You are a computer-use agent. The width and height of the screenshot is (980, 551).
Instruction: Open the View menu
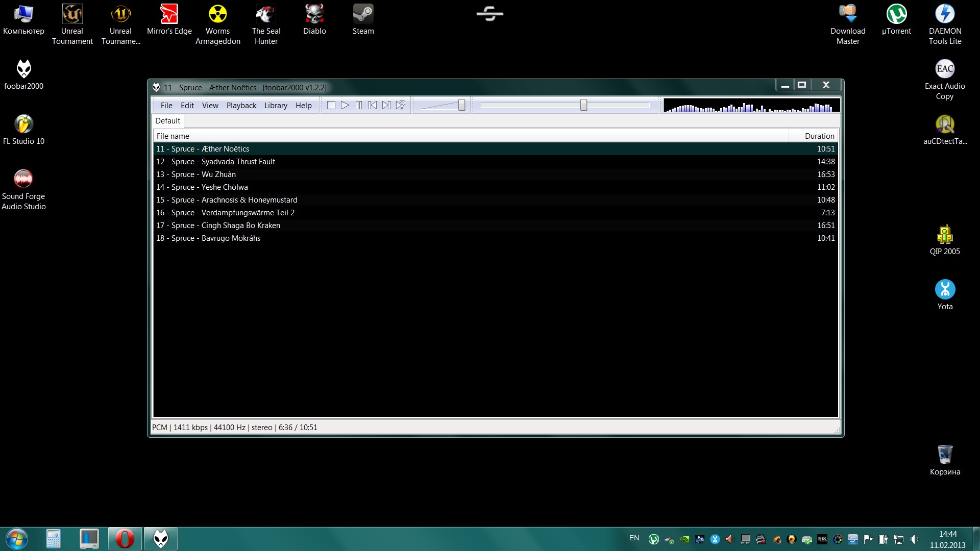[x=210, y=106]
